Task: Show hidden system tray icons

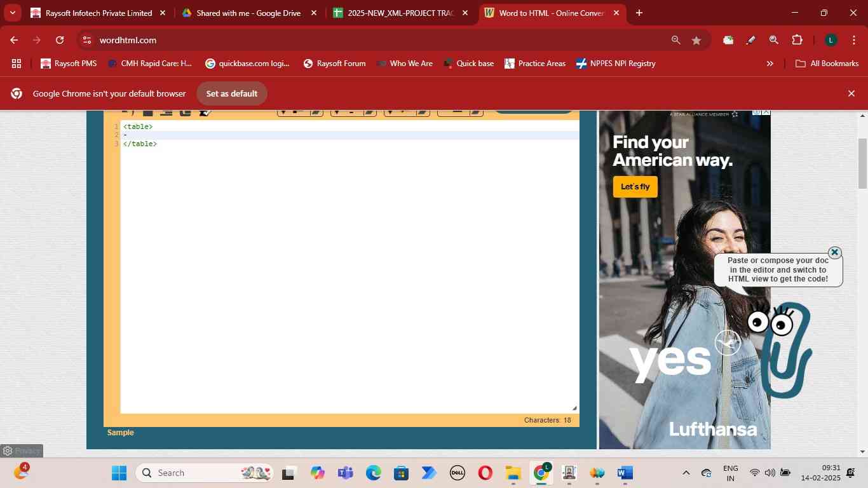Action: [x=686, y=473]
